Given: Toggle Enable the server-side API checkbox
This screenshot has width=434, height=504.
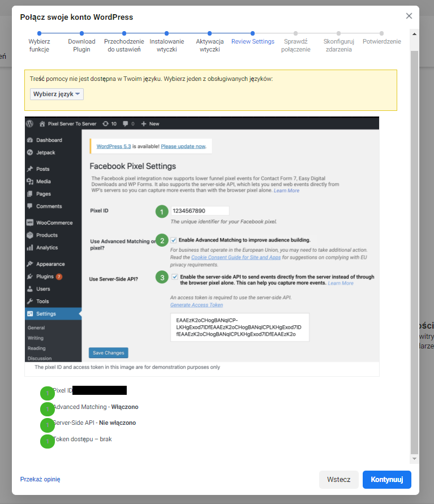Looking at the screenshot, I should (175, 277).
